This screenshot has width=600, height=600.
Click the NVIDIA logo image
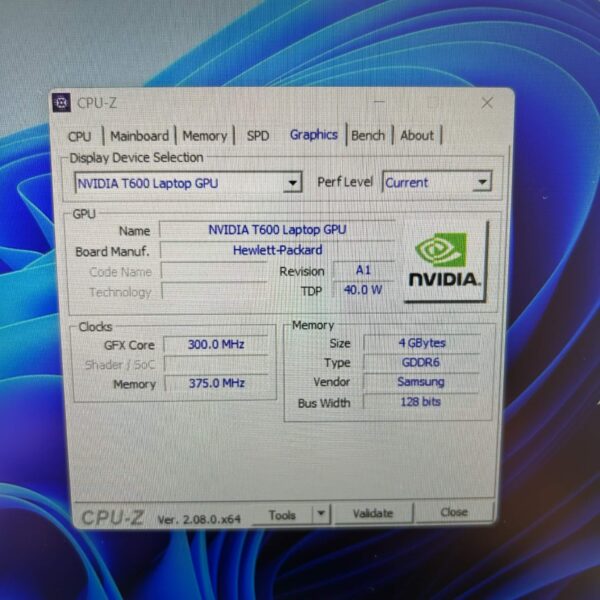point(445,262)
